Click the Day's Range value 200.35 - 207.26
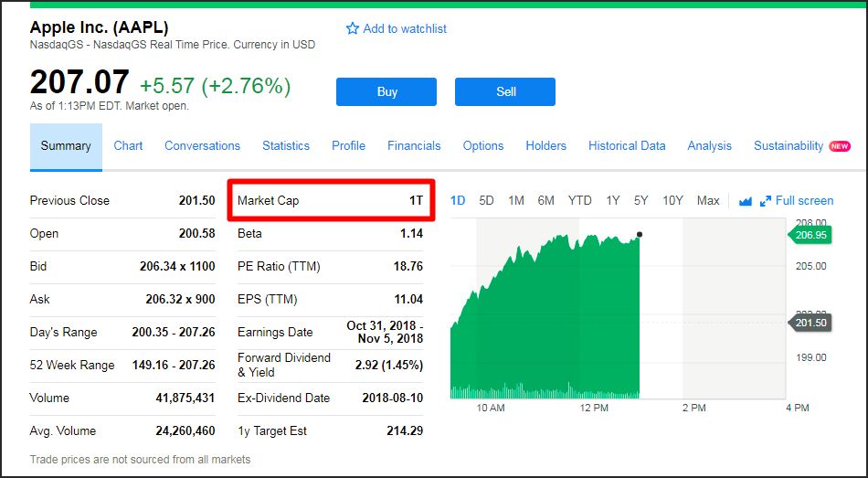868x478 pixels. pyautogui.click(x=174, y=332)
